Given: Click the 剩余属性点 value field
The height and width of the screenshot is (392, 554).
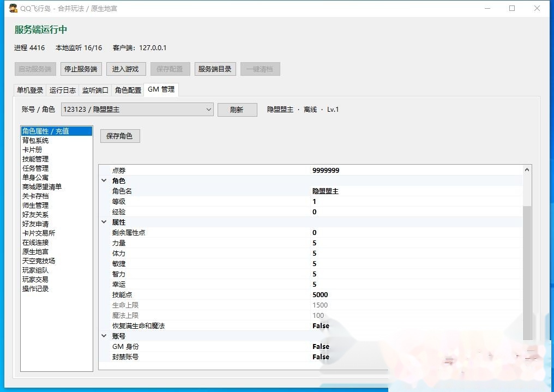Looking at the screenshot, I should tap(416, 232).
